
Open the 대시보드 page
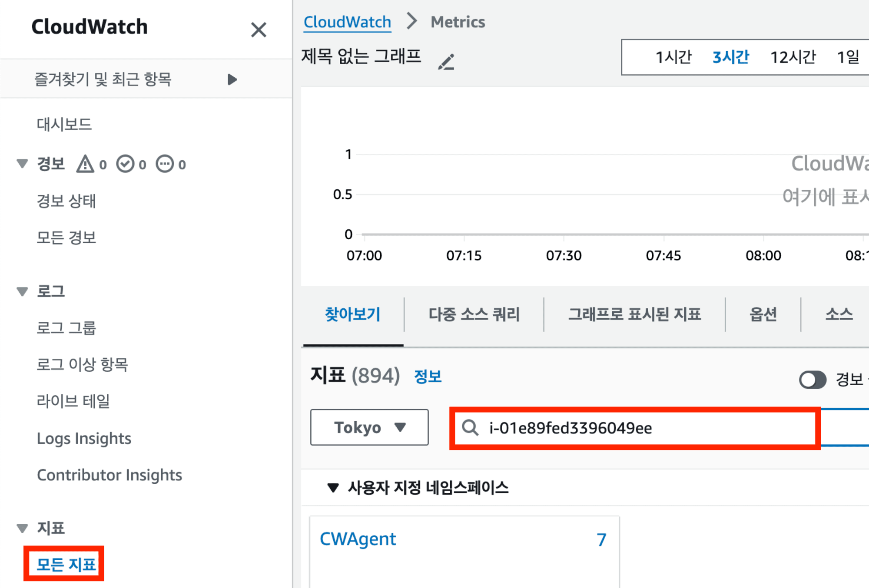(64, 125)
